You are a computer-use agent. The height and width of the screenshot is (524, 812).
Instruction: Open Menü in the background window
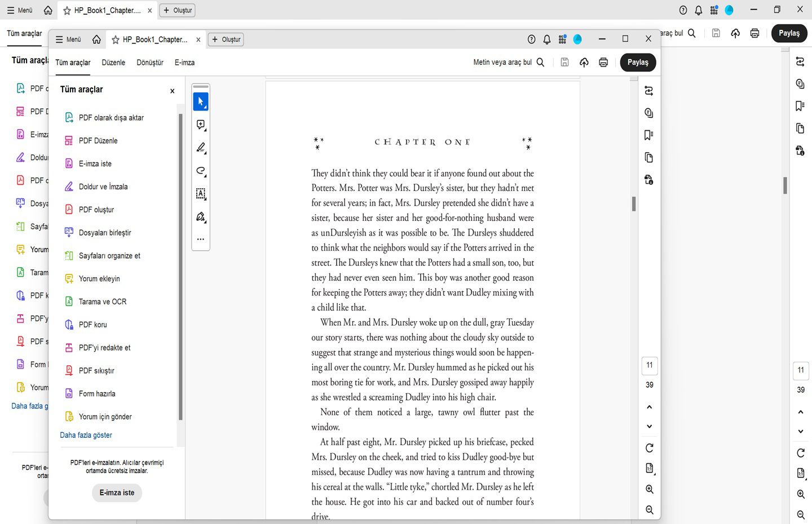[20, 10]
